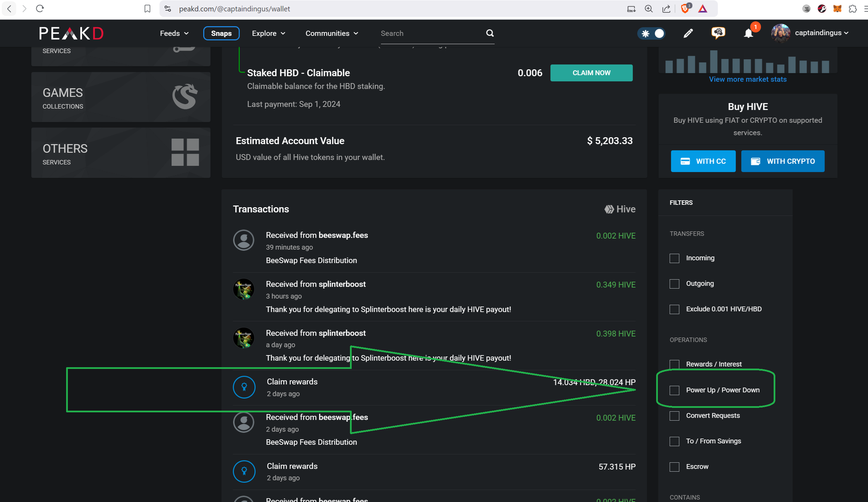Open the extensions puzzle icon
Screen dimensions: 868x502
pos(853,9)
